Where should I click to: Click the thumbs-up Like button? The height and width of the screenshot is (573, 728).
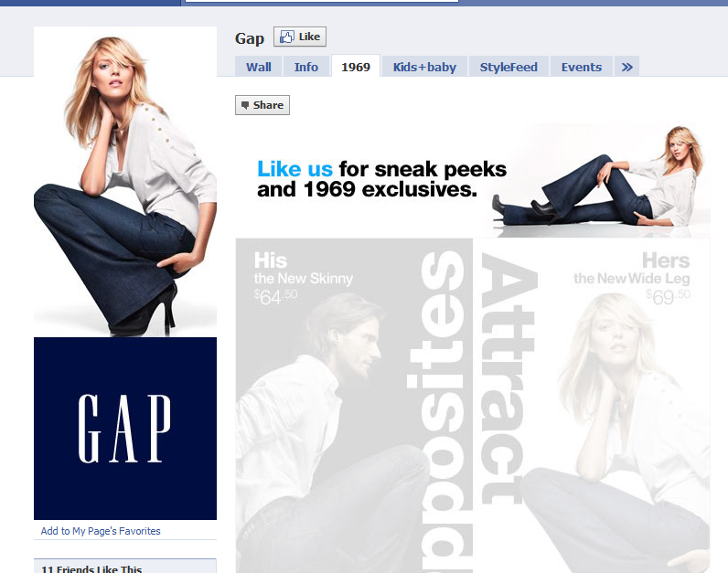point(299,37)
